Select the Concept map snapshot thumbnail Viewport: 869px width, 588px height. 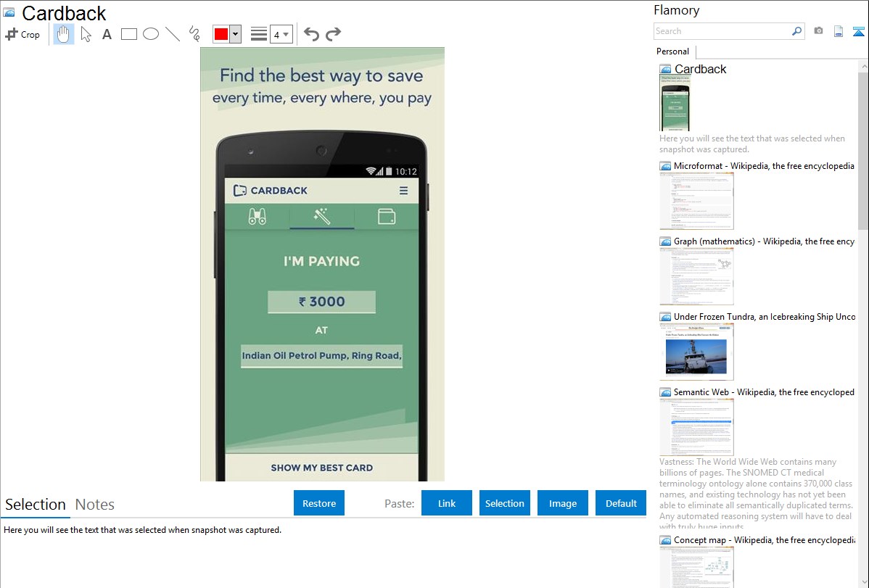(x=696, y=567)
